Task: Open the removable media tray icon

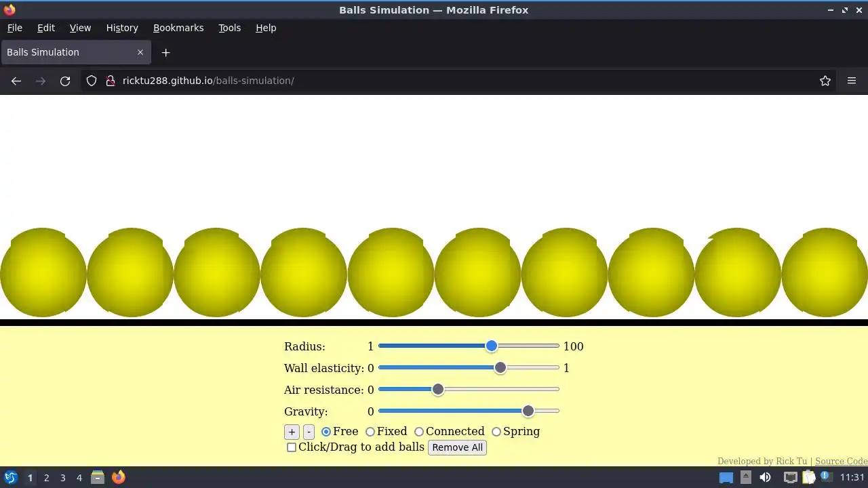Action: (746, 477)
